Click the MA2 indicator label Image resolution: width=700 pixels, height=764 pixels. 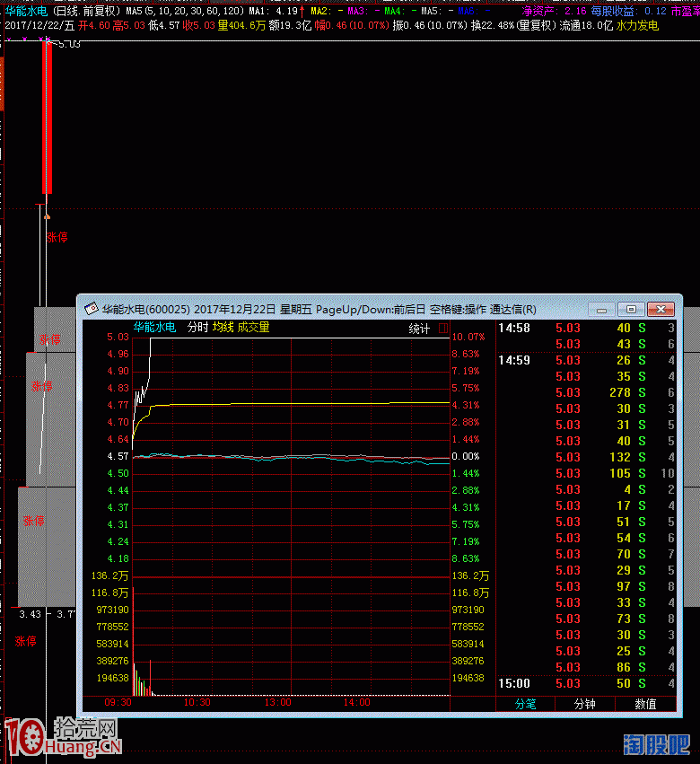coord(327,11)
